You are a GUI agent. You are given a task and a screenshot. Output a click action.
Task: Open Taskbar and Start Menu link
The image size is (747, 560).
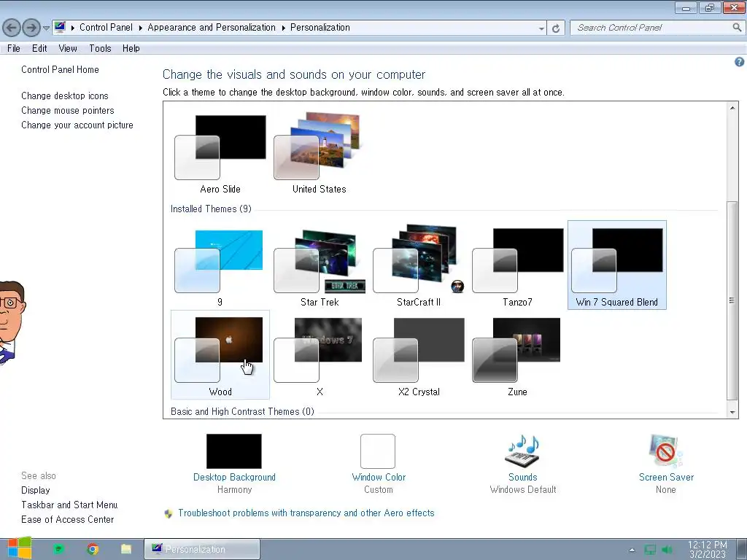(69, 505)
